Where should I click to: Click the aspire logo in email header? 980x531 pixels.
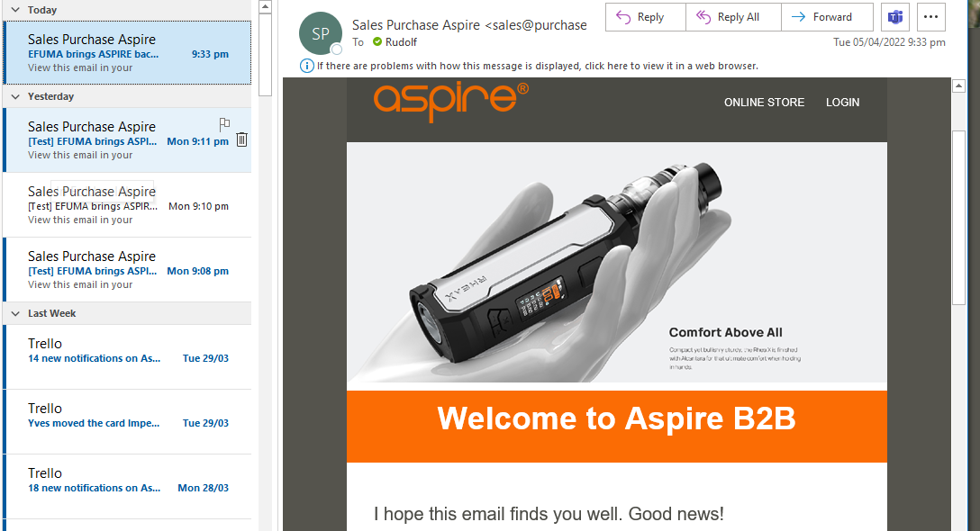(x=450, y=101)
